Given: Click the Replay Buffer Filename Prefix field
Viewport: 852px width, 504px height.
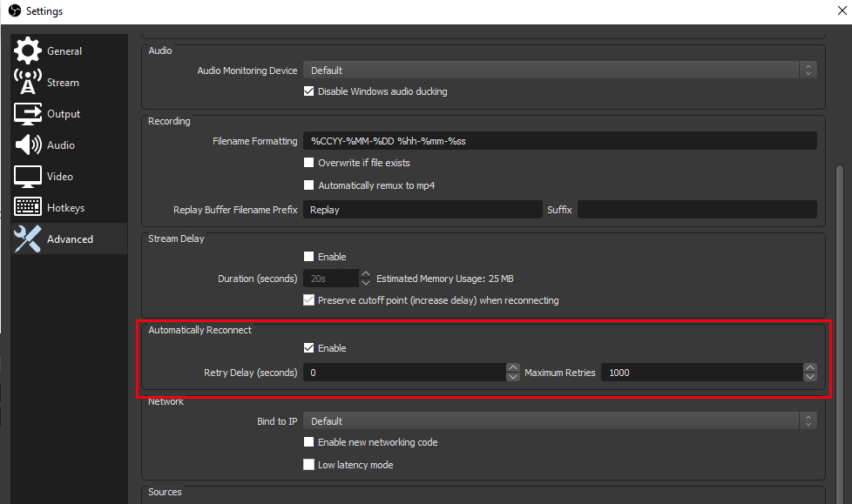Looking at the screenshot, I should click(423, 210).
